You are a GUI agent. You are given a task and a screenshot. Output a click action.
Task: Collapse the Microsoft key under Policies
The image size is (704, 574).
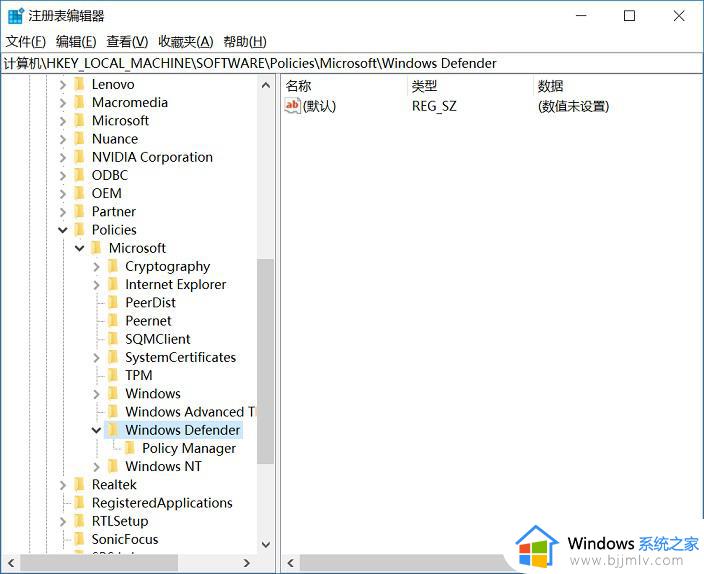tap(80, 248)
